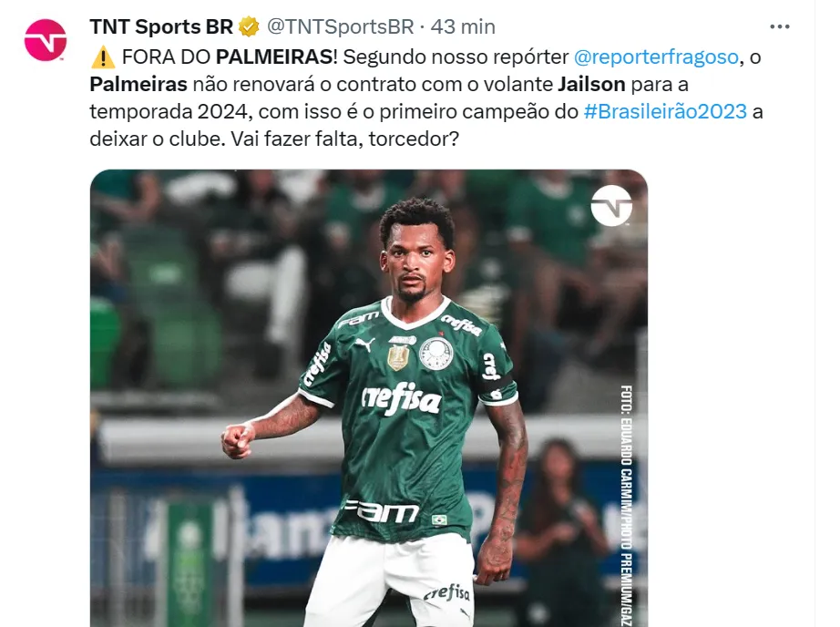
Task: Click the bold Jailson name in text
Action: (591, 85)
